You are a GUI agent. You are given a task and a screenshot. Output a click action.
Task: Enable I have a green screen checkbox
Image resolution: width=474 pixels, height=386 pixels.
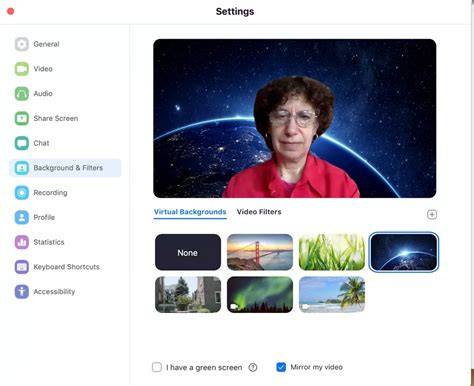pos(157,367)
